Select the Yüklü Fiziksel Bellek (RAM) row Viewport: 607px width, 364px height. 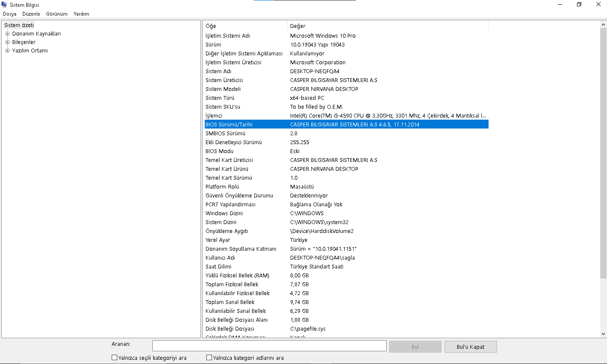tap(346, 276)
